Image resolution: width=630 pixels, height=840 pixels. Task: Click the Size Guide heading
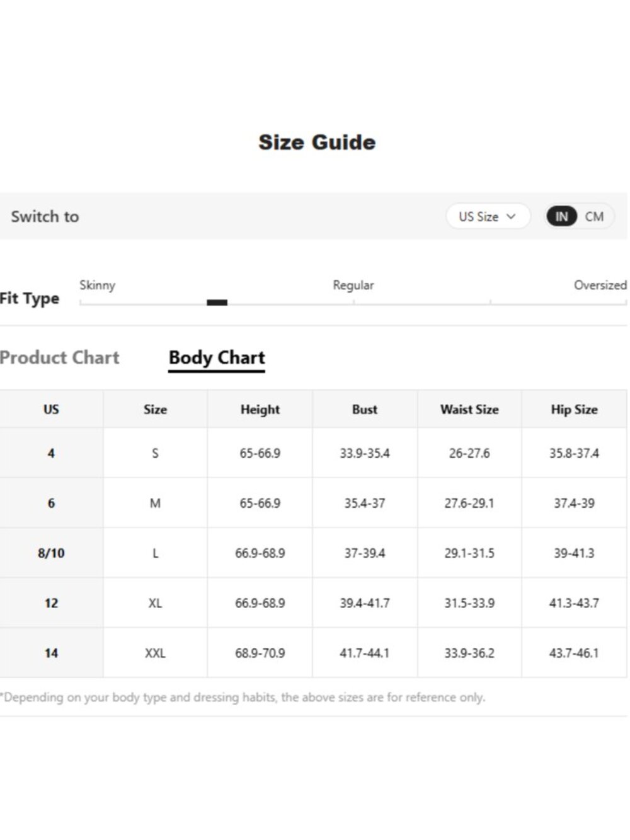(x=317, y=142)
